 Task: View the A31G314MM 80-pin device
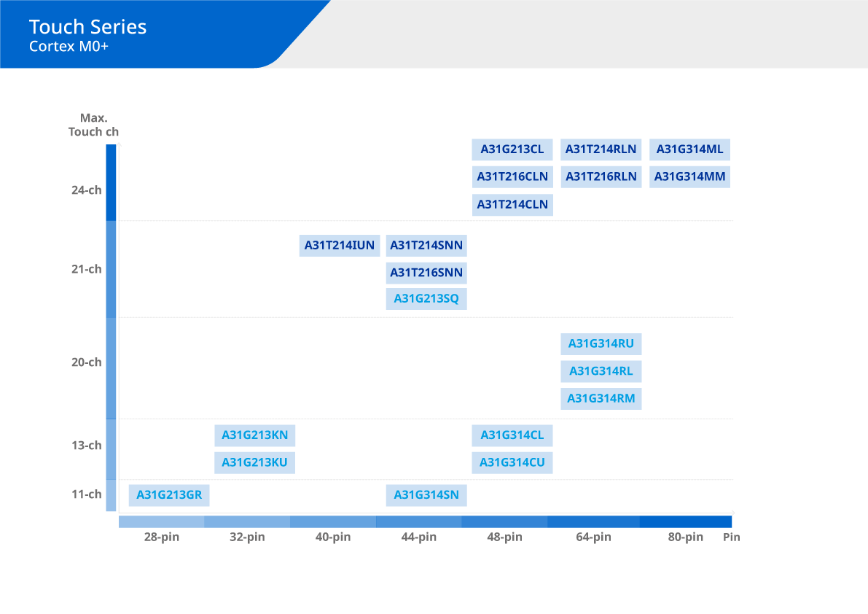689,176
